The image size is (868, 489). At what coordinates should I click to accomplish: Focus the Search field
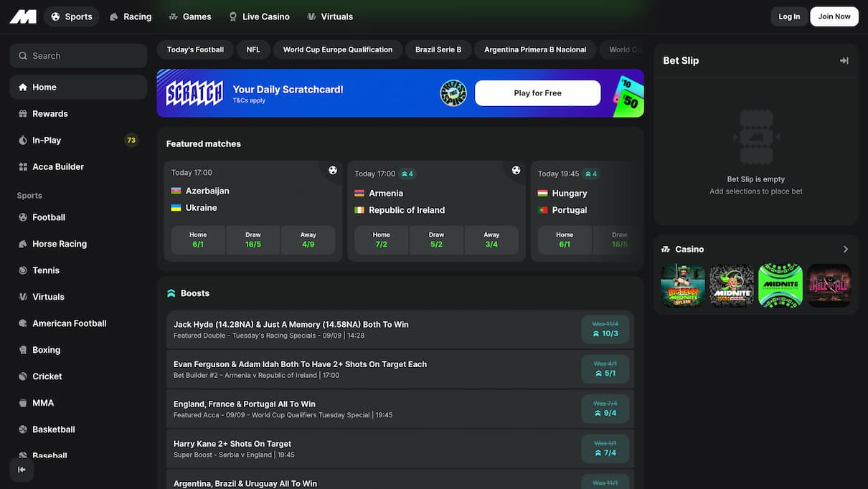[78, 56]
